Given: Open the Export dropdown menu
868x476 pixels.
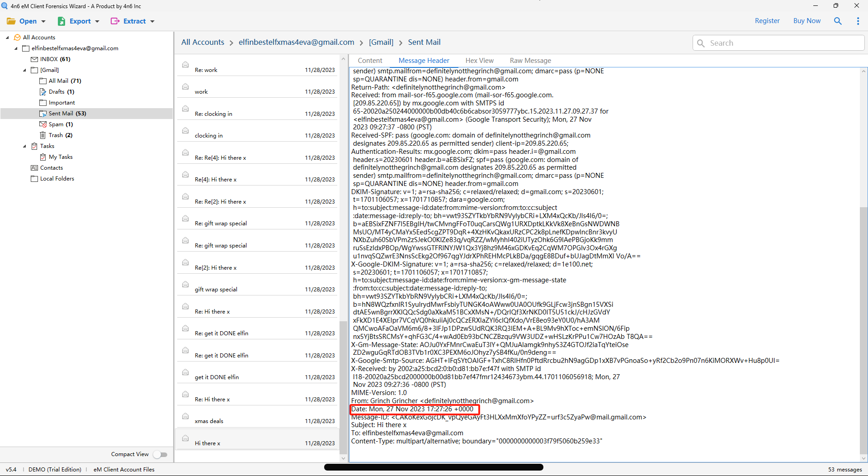Looking at the screenshot, I should 79,21.
